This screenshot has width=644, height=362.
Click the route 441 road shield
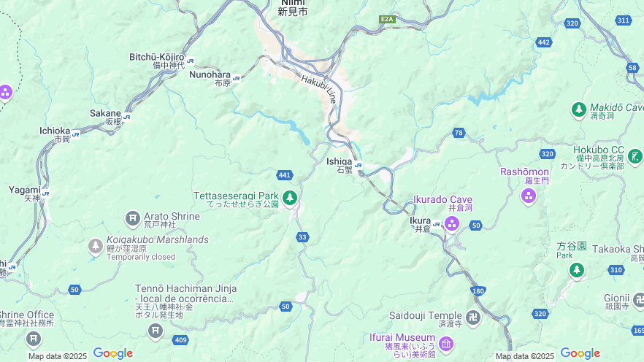[285, 175]
